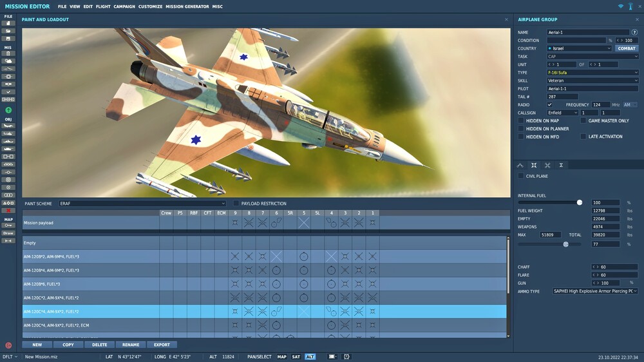This screenshot has height=362, width=644.
Task: Click the Export payload button
Action: coord(162,345)
